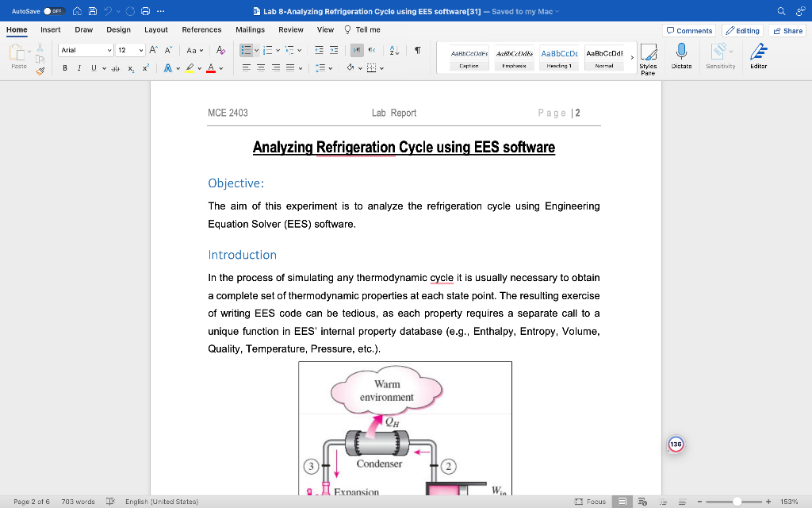Decrease the paragraph indent

pos(319,50)
